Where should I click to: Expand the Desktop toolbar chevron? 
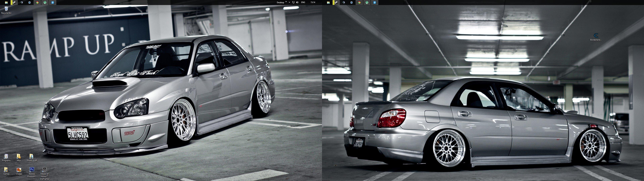pos(286,2)
